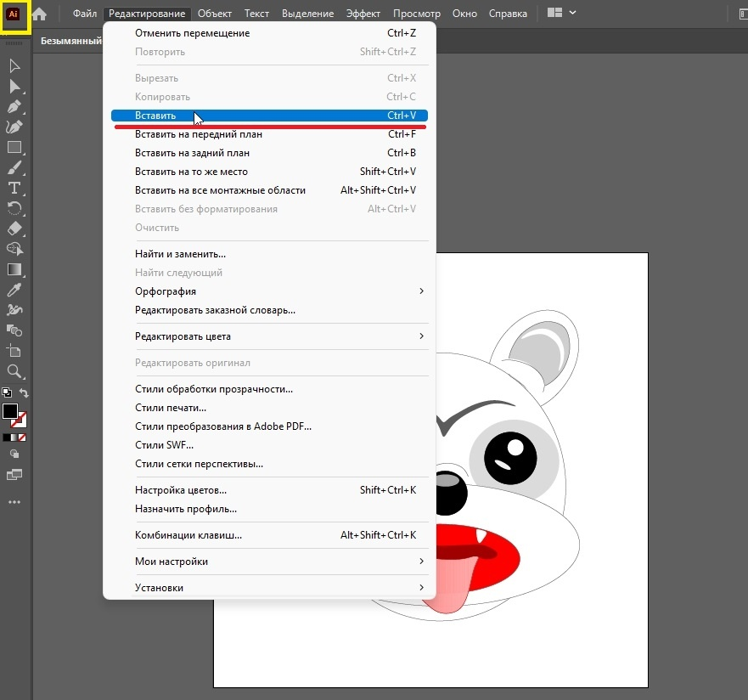
Task: Click the black fill color swatch
Action: (x=11, y=412)
